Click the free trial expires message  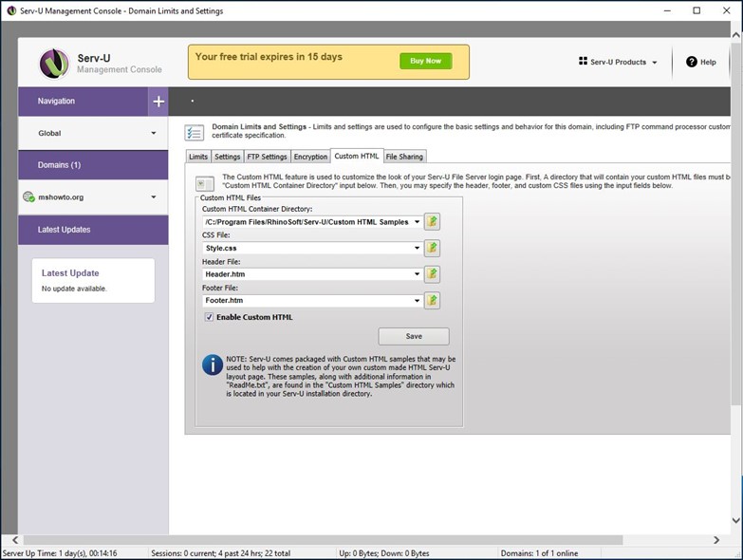269,57
